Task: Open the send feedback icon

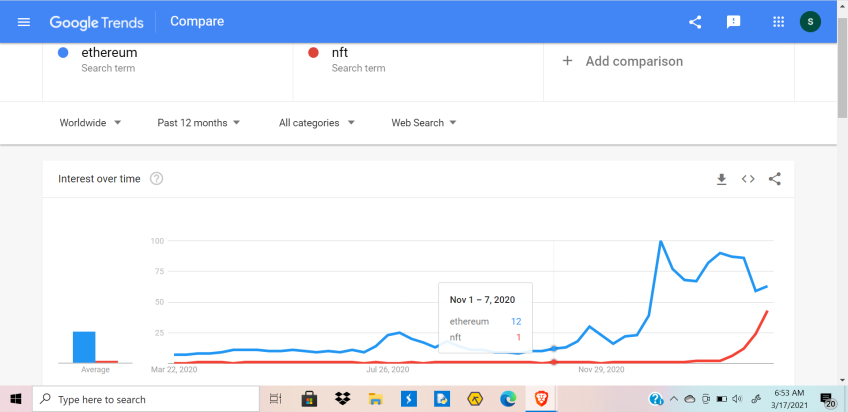Action: pyautogui.click(x=733, y=22)
